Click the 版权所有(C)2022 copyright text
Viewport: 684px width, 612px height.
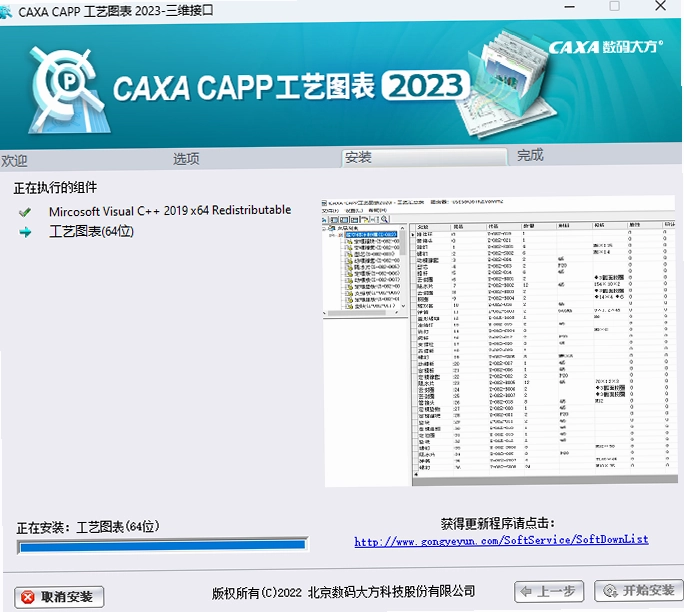pyautogui.click(x=343, y=592)
